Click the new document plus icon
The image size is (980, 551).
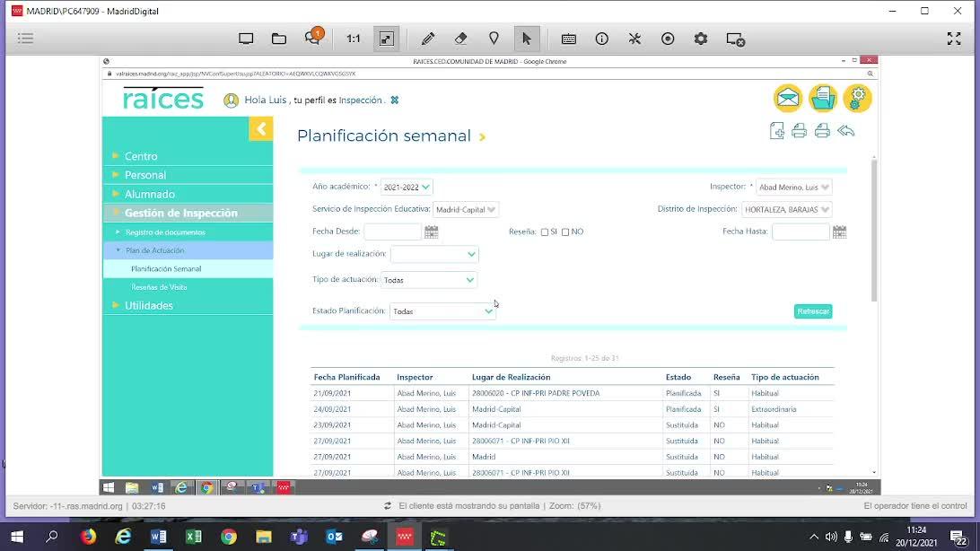click(x=777, y=132)
